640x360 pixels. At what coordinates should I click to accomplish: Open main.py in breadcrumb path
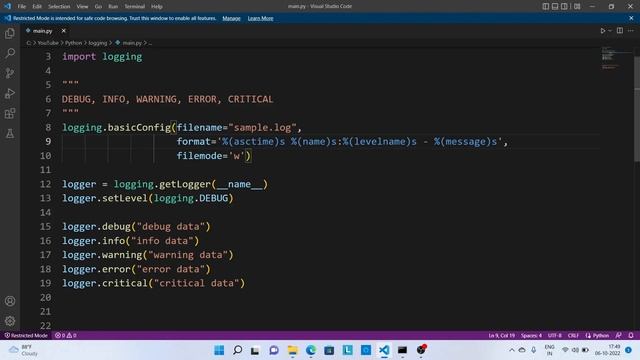pos(132,43)
